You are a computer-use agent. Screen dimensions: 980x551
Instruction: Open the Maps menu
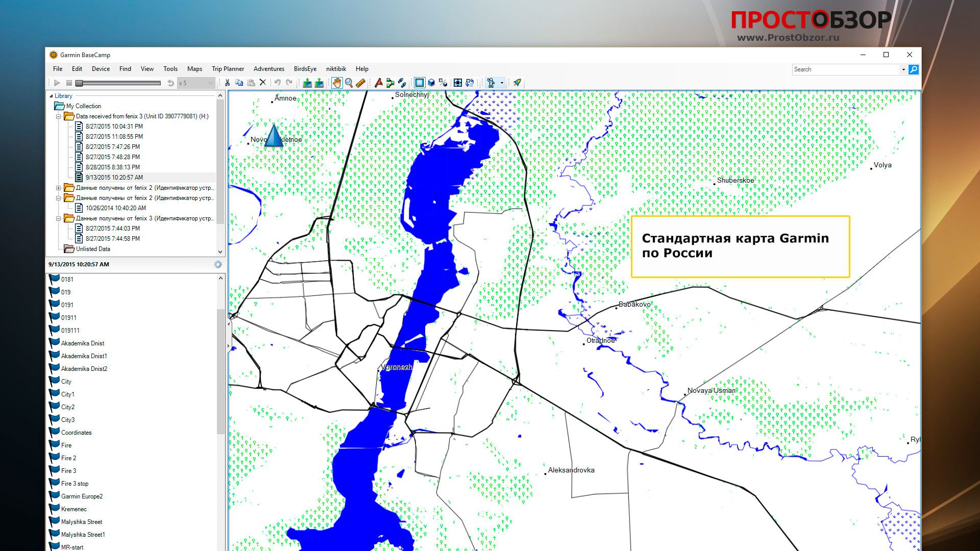[194, 69]
